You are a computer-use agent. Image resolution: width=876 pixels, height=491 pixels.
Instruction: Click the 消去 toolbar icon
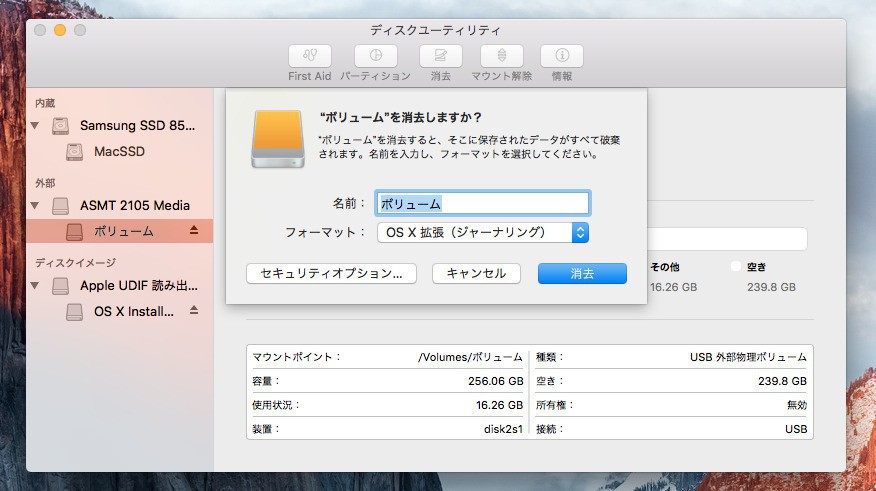point(440,56)
